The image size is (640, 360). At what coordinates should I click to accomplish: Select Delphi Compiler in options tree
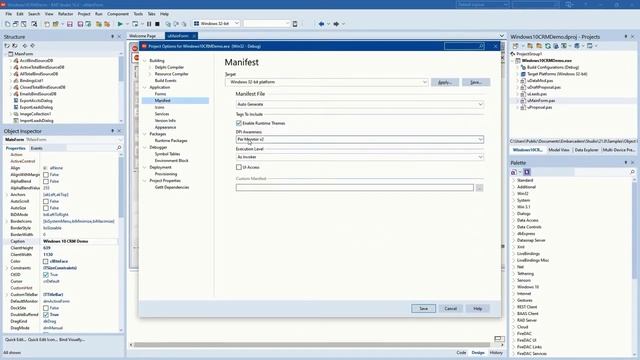(x=169, y=67)
